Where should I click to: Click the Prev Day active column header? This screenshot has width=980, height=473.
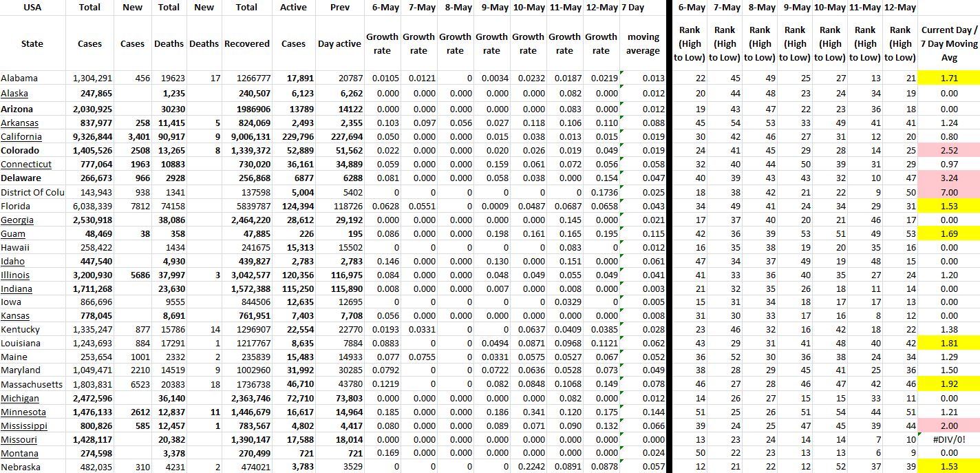(339, 43)
